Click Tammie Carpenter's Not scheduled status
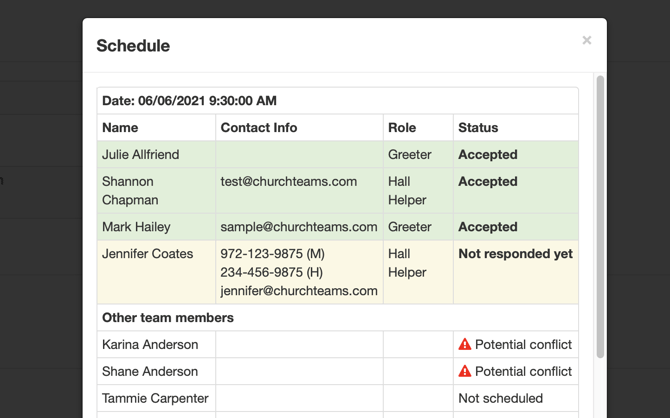Viewport: 670px width, 418px height. tap(500, 398)
